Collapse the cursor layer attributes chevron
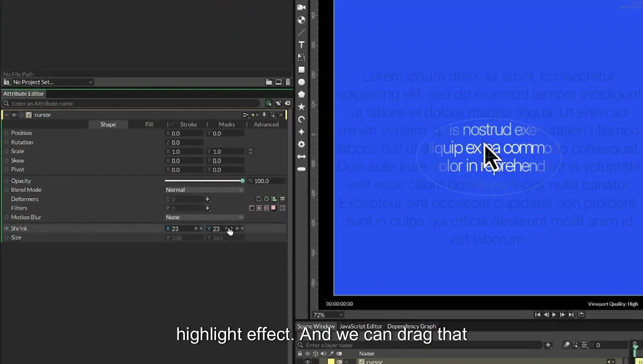The image size is (643, 364). [x=6, y=115]
